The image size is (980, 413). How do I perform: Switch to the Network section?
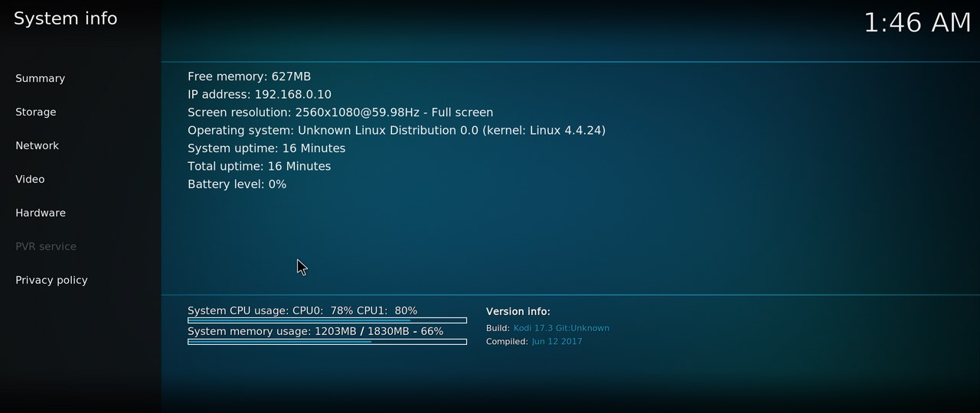pyautogui.click(x=37, y=145)
